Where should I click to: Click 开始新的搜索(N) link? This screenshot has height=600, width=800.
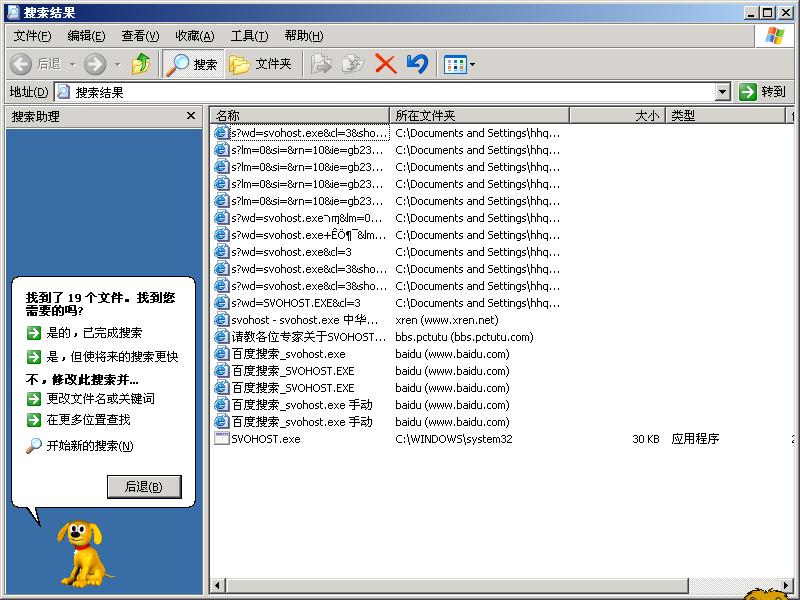tap(90, 445)
